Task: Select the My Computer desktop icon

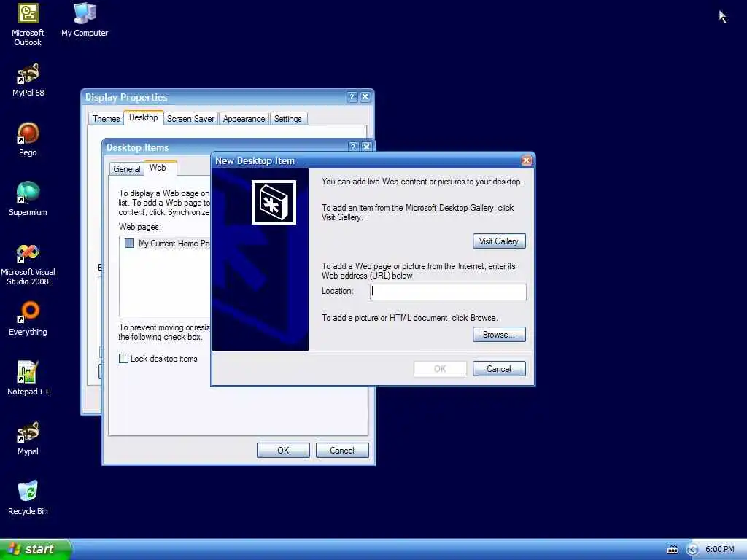Action: (x=85, y=20)
